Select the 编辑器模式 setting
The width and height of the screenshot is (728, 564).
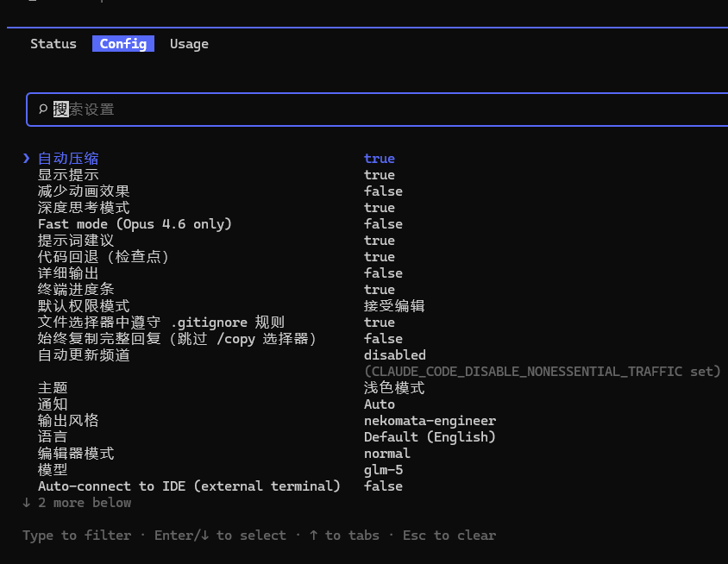[76, 453]
